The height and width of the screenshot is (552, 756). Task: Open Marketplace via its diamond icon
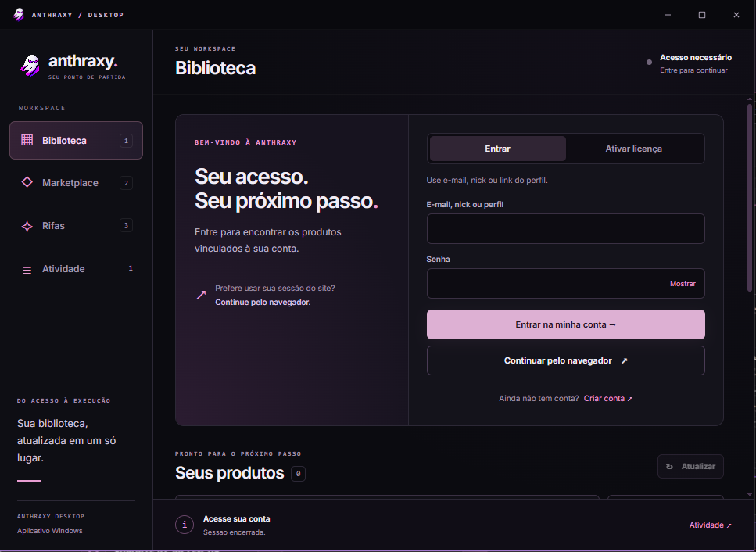[x=27, y=182]
